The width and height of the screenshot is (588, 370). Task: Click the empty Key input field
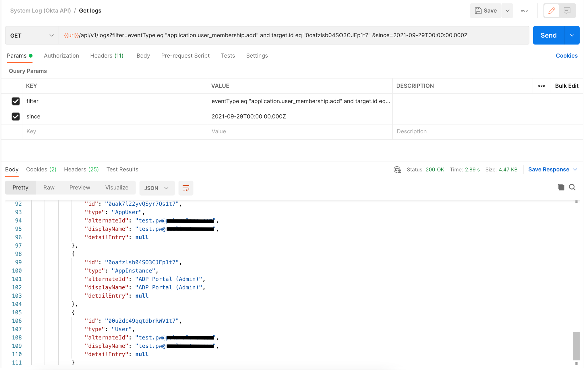(x=114, y=131)
